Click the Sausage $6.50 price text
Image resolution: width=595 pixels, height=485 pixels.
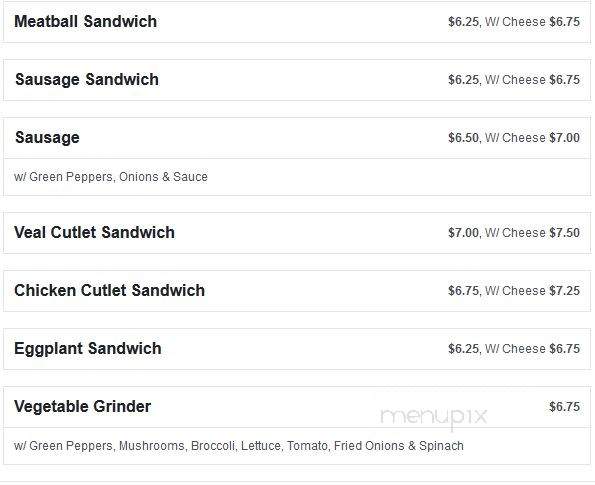(463, 138)
